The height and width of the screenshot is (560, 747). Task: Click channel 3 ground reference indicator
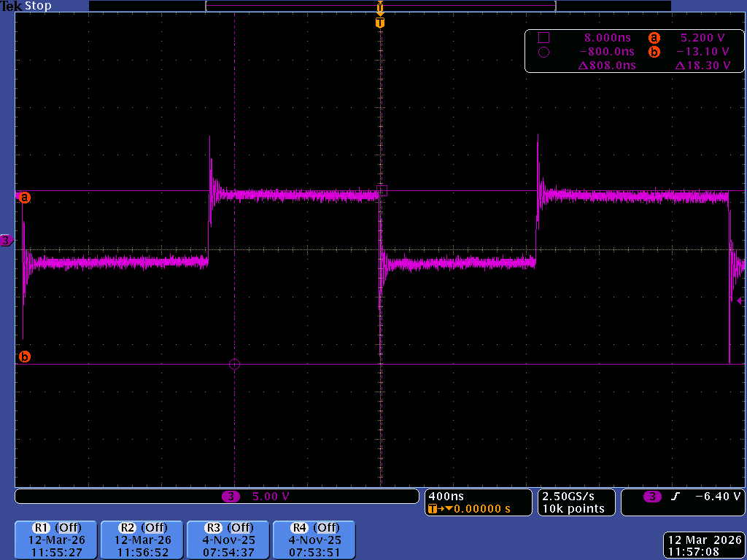pos(6,241)
